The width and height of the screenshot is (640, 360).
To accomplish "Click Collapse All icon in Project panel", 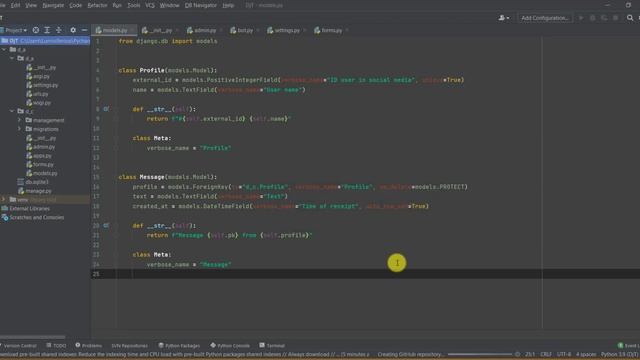I will 59,30.
